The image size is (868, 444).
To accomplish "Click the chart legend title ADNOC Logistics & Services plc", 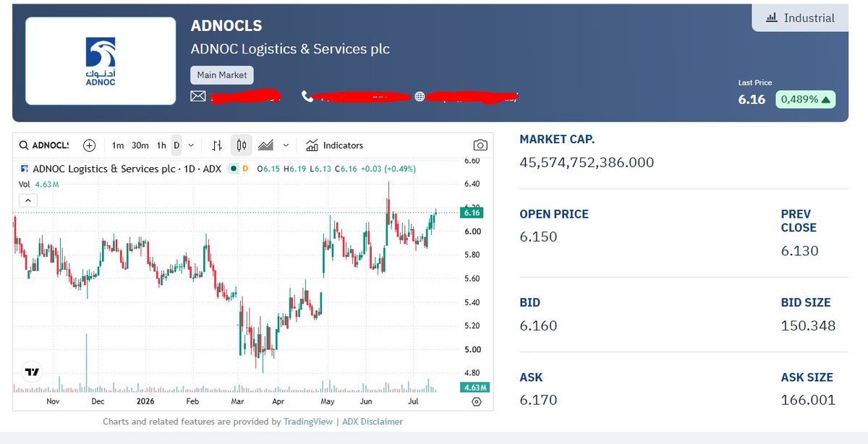I will tap(105, 168).
